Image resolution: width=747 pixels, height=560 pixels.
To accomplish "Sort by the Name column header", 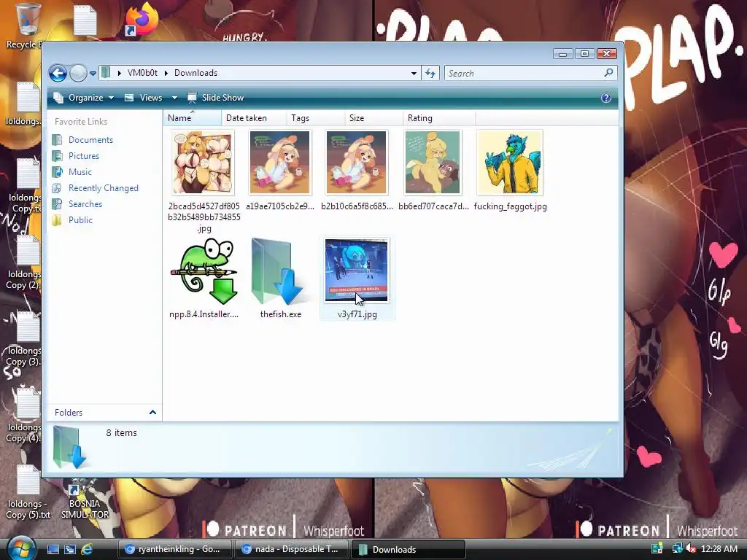I will pos(193,118).
